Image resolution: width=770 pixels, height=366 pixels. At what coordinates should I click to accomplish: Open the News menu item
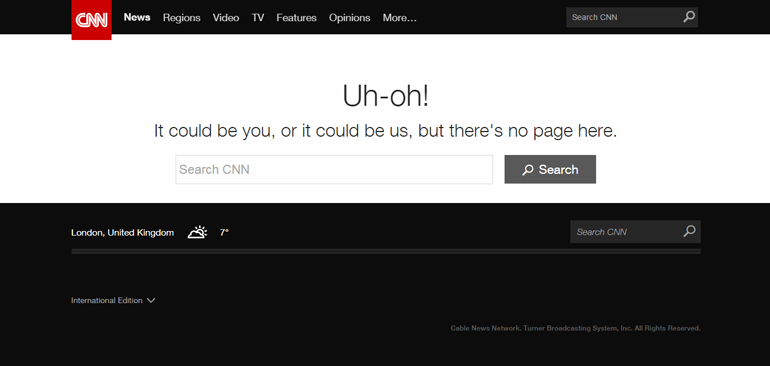coord(137,17)
